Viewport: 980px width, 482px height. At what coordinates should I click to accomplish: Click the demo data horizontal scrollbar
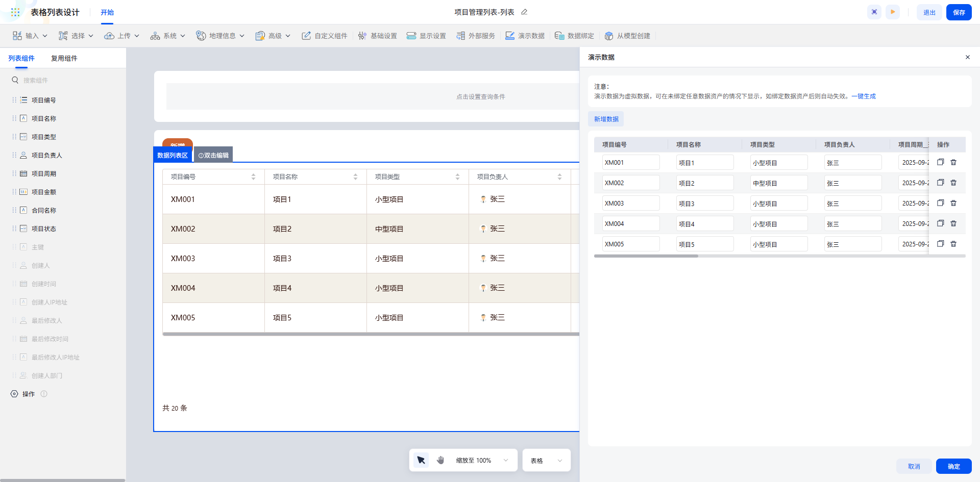pyautogui.click(x=646, y=256)
